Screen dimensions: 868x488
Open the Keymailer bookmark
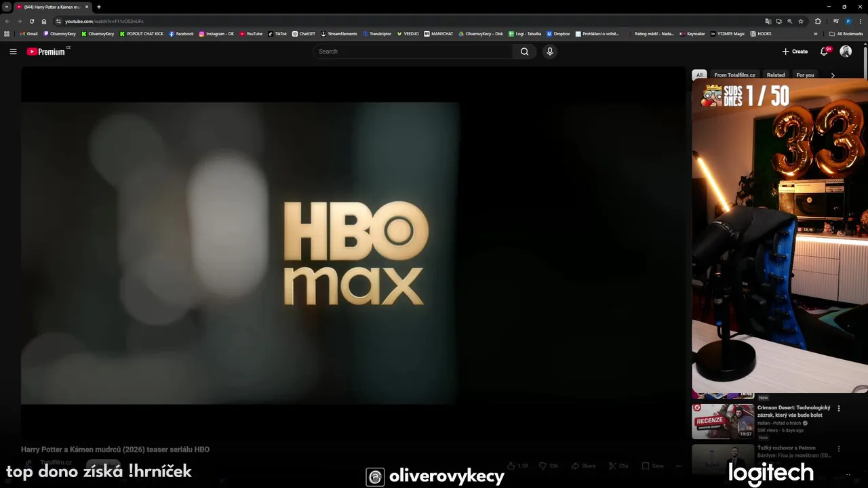click(x=692, y=33)
